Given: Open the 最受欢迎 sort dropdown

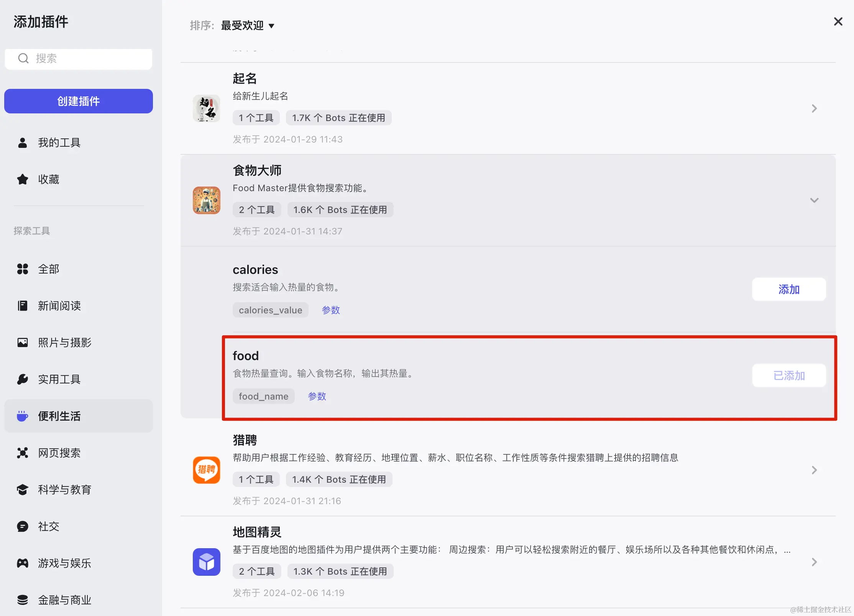Looking at the screenshot, I should pos(248,26).
